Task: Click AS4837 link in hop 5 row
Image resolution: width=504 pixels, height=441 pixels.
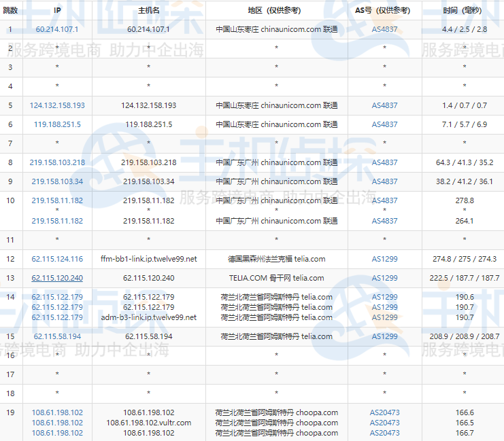Action: [x=384, y=105]
